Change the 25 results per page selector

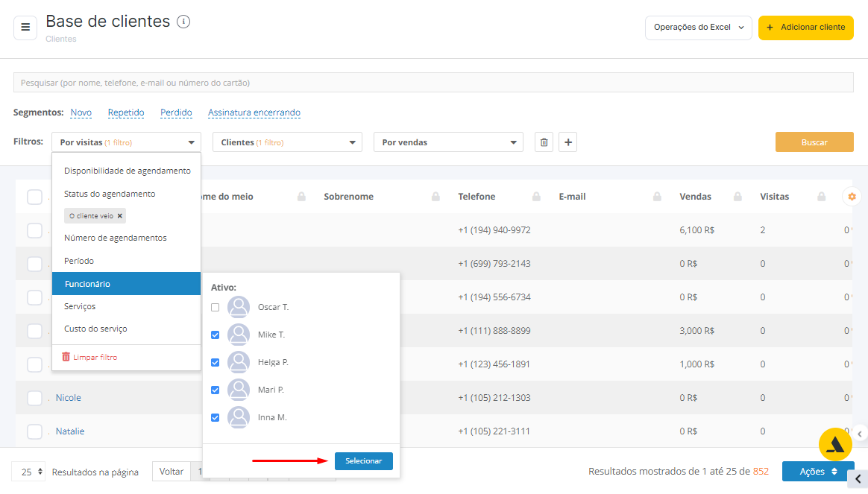28,472
